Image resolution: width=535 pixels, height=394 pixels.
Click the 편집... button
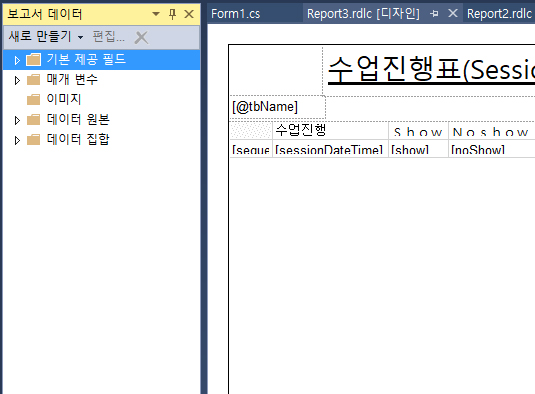[109, 36]
